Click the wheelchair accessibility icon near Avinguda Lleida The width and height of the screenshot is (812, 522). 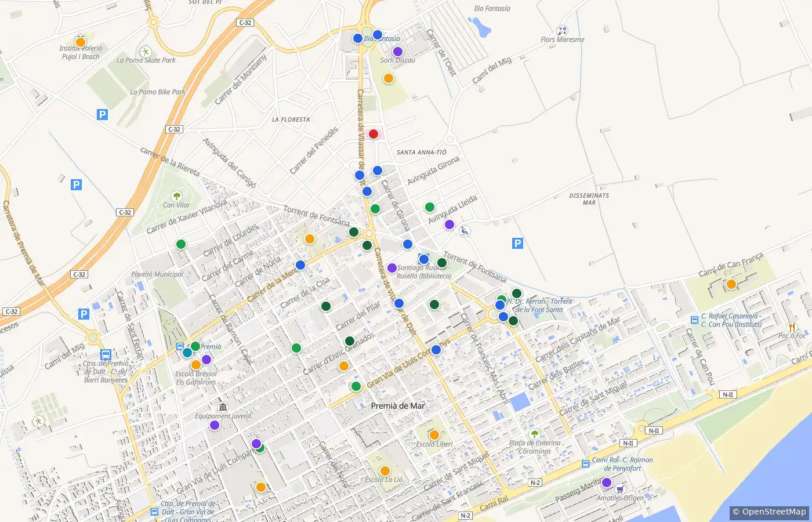point(465,231)
